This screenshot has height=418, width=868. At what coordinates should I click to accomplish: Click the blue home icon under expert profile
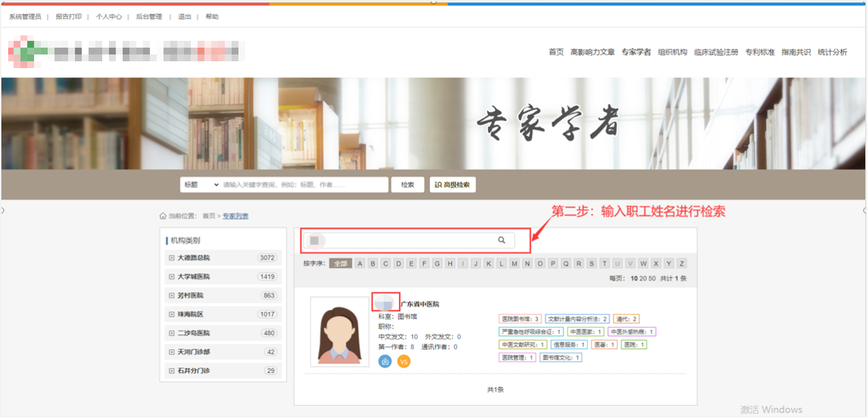click(x=385, y=361)
